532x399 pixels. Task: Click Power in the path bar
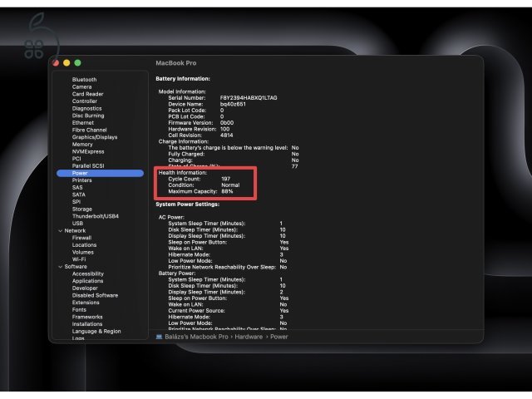point(279,337)
